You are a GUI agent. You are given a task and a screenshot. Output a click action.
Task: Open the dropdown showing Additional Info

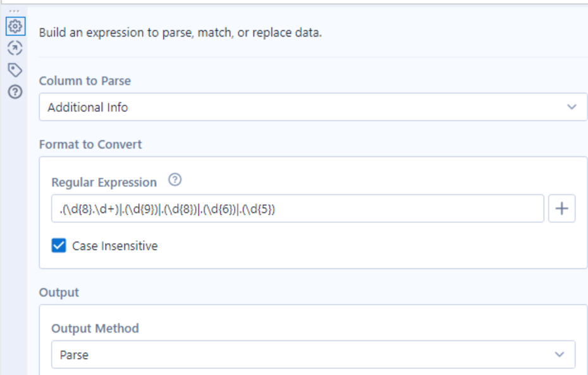[x=303, y=107]
